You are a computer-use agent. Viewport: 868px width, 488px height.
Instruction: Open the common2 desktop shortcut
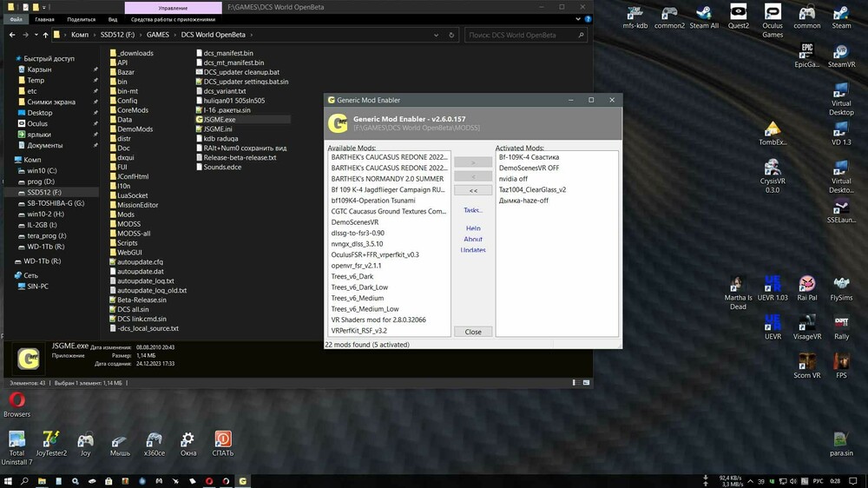pos(669,16)
